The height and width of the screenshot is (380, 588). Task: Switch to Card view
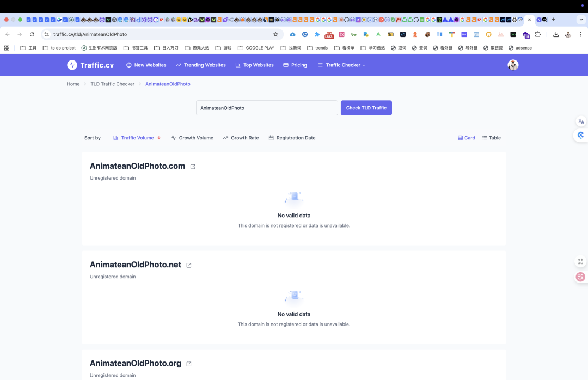467,138
